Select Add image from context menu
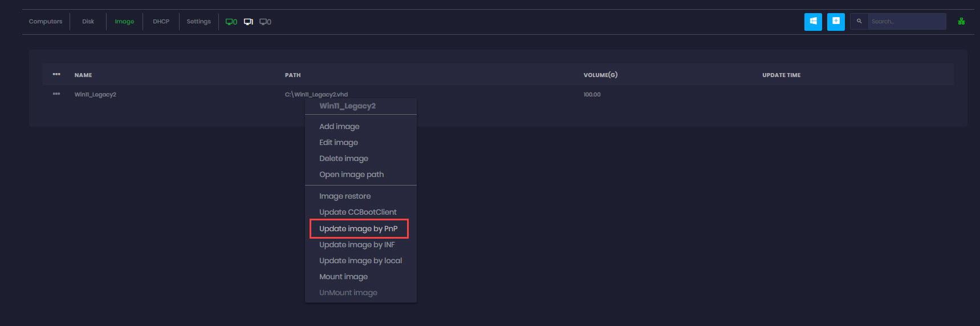This screenshot has width=980, height=326. click(339, 127)
